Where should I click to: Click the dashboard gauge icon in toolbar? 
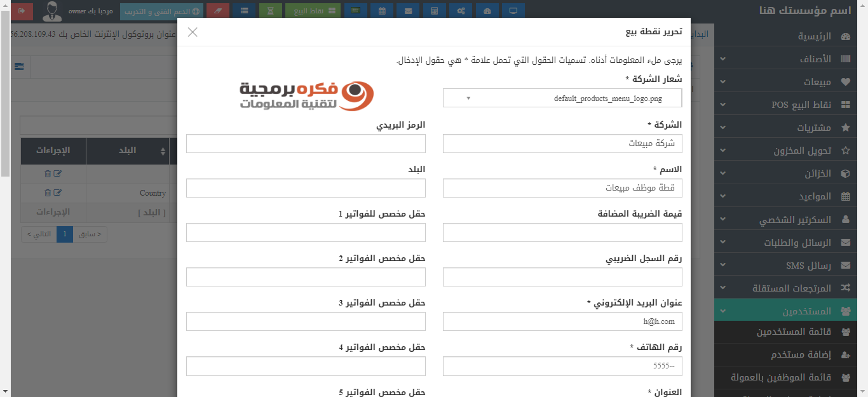click(x=487, y=11)
